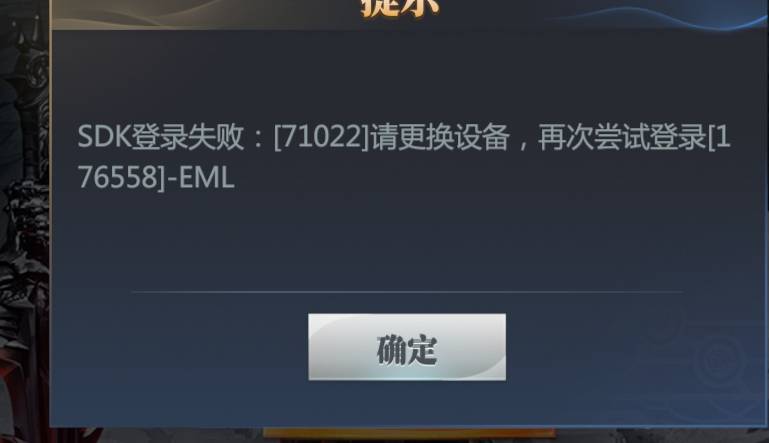Click the 76558]-EML text on second line
Viewport: 769px width, 443px height.
pos(156,177)
